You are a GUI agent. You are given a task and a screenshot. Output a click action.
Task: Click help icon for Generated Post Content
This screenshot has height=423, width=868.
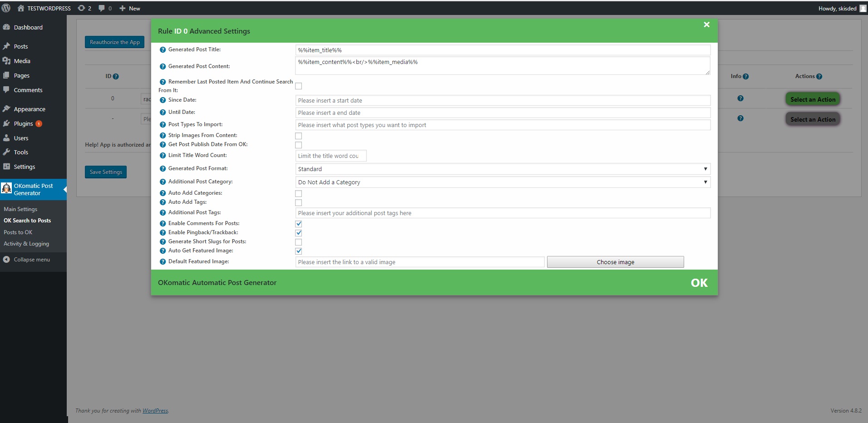pyautogui.click(x=163, y=67)
